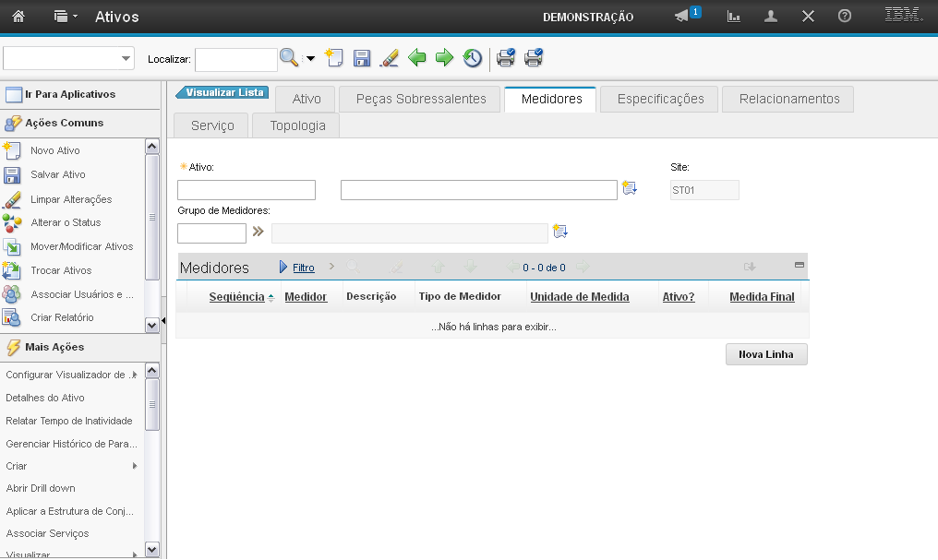
Task: Click the New Asset toolbar icon
Action: 334,58
